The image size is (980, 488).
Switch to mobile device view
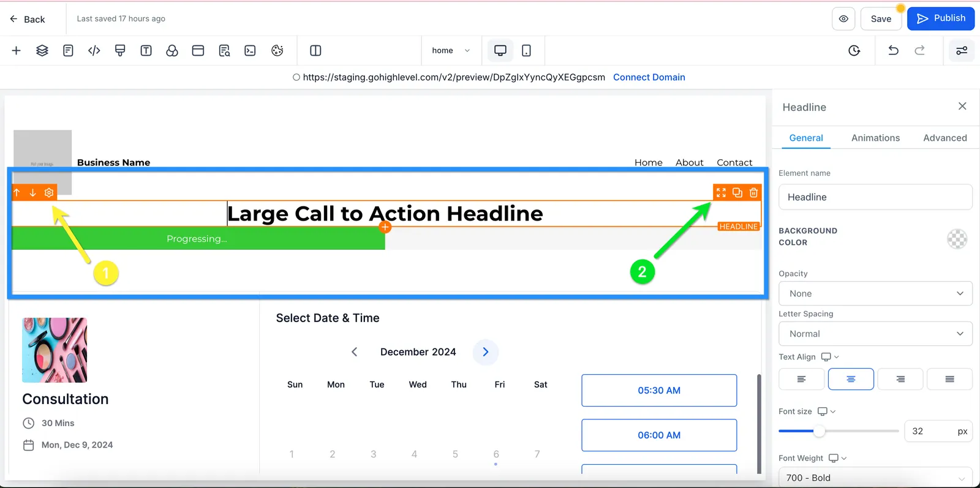(x=526, y=51)
